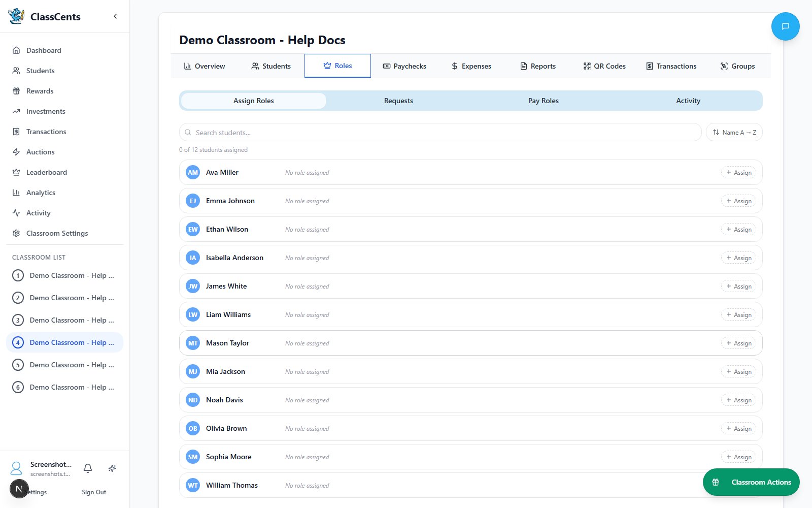Assign a role to Mia Jackson
Image resolution: width=812 pixels, height=508 pixels.
click(738, 372)
